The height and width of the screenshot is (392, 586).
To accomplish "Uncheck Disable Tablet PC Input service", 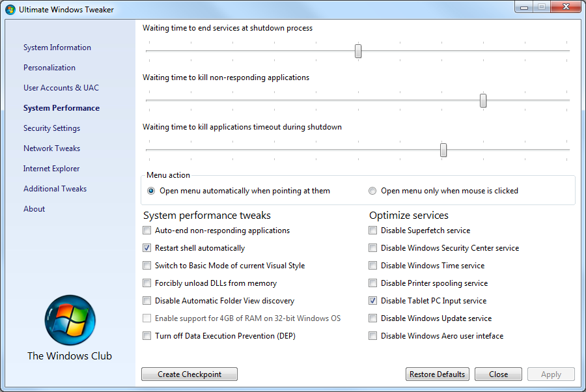I will [372, 301].
